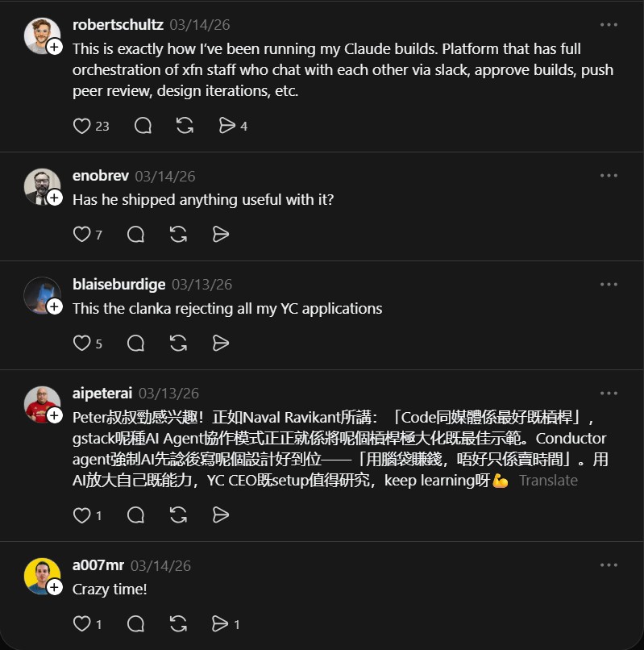This screenshot has height=650, width=644.
Task: Like a007mr's 'Crazy time!' reply
Action: 83,623
